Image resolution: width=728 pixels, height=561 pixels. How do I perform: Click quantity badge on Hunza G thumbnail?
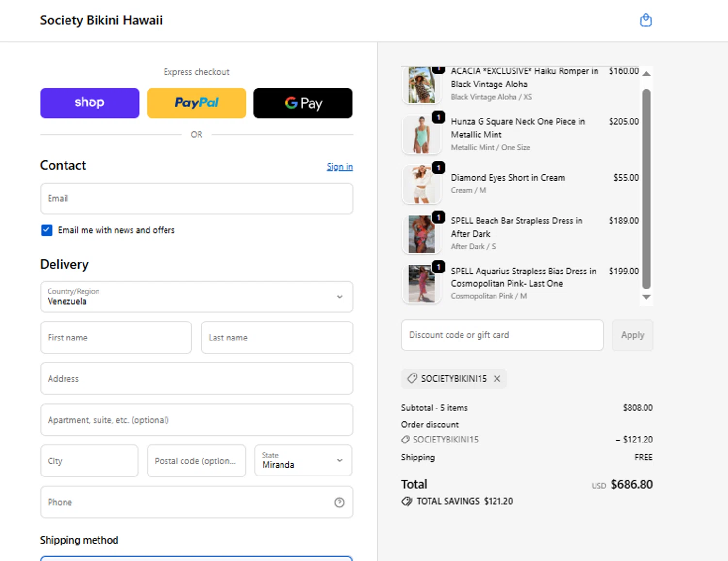[x=438, y=118]
